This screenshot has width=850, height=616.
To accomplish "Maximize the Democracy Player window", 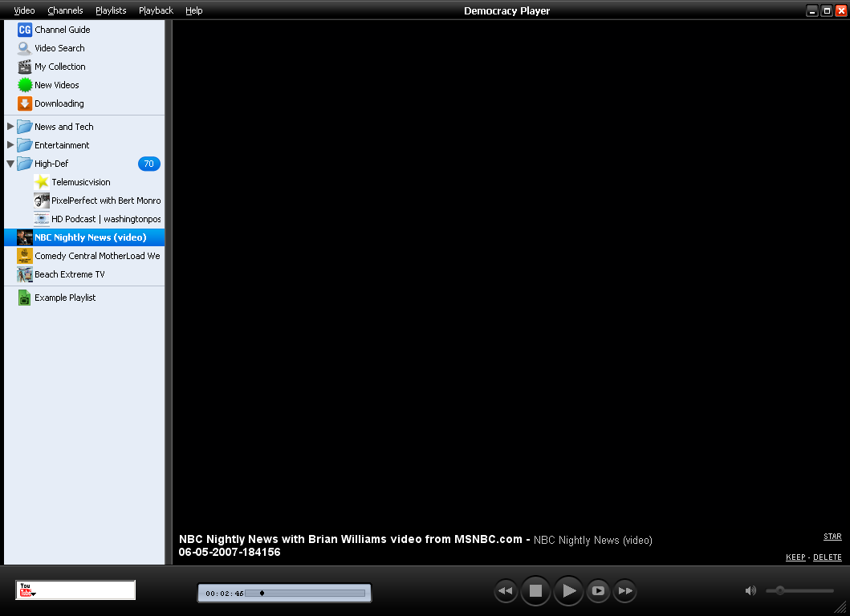I will tap(827, 11).
